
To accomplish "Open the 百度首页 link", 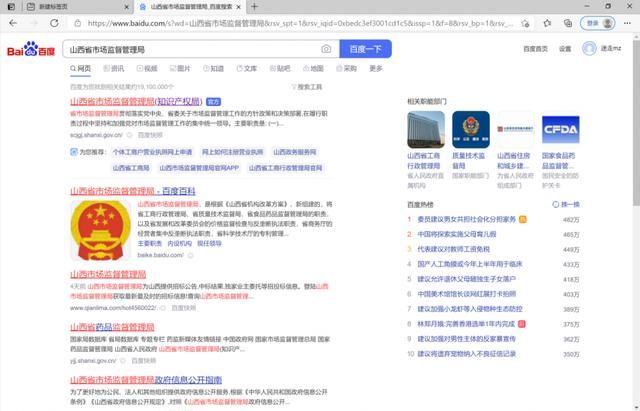I will click(536, 49).
